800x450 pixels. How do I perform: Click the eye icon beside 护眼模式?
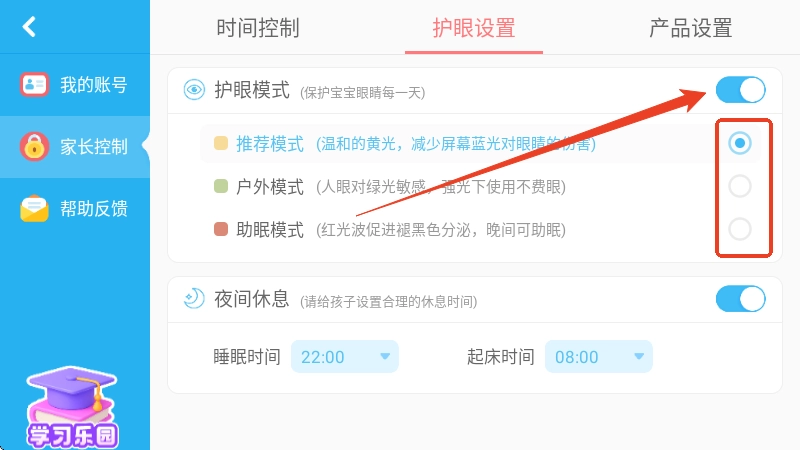tap(194, 90)
